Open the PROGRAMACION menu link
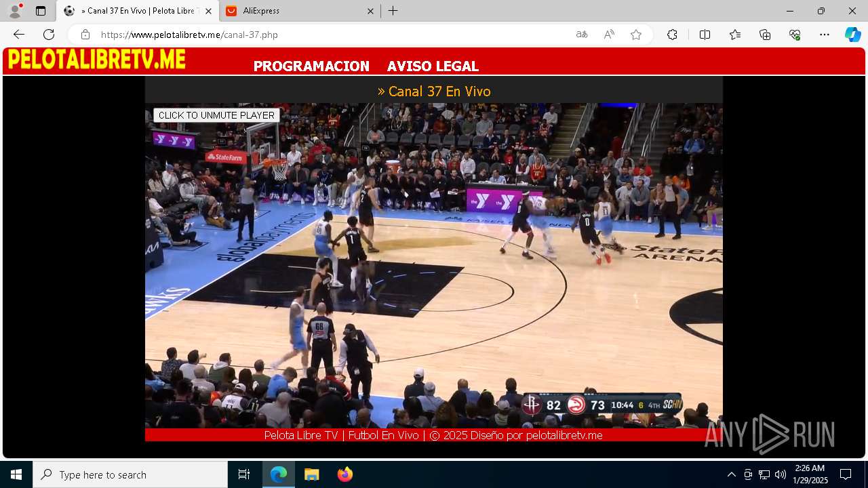Viewport: 868px width, 488px height. click(x=311, y=66)
